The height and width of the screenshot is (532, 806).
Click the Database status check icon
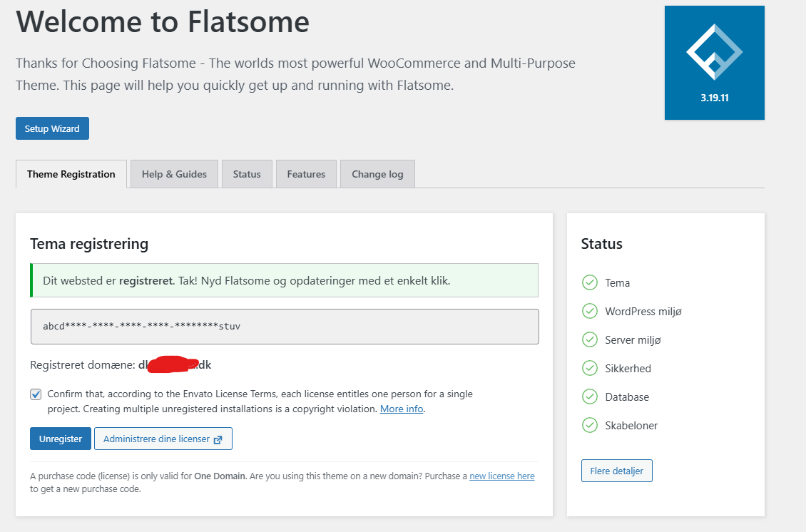[x=590, y=397]
